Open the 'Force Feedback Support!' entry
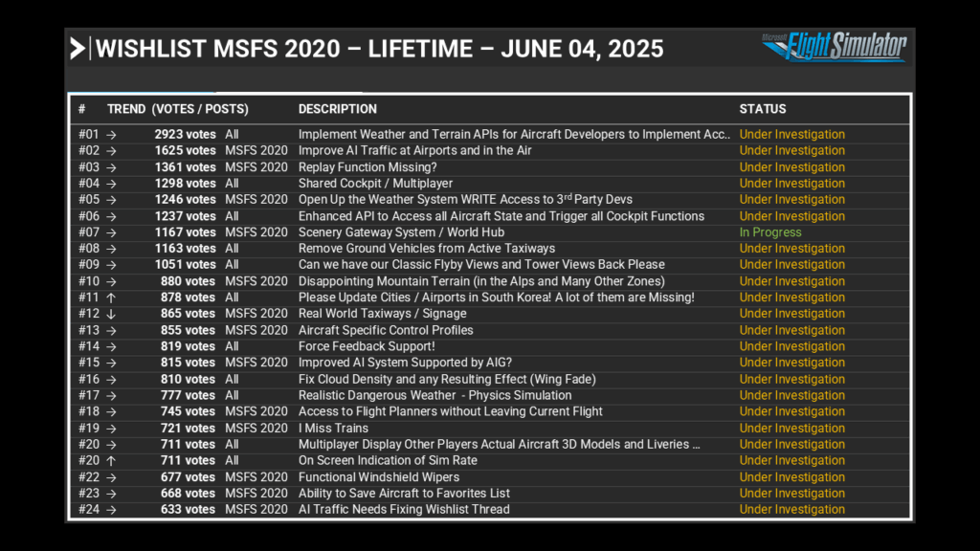The width and height of the screenshot is (980, 551). click(x=367, y=346)
